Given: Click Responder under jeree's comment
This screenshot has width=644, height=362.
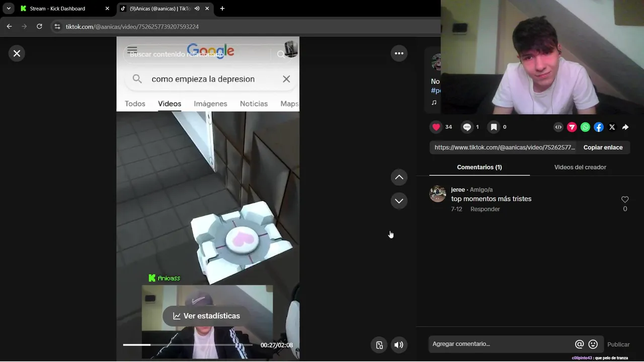Looking at the screenshot, I should (485, 209).
